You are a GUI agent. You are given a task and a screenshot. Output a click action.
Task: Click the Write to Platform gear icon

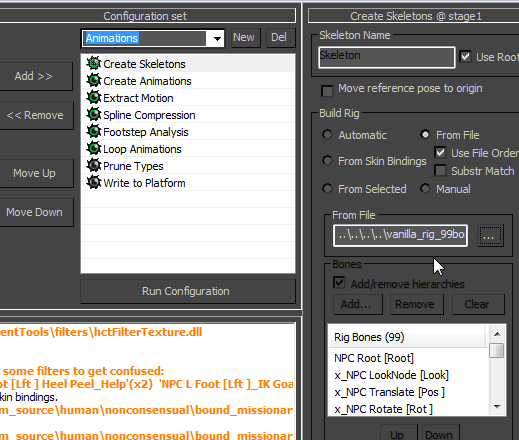pyautogui.click(x=94, y=182)
